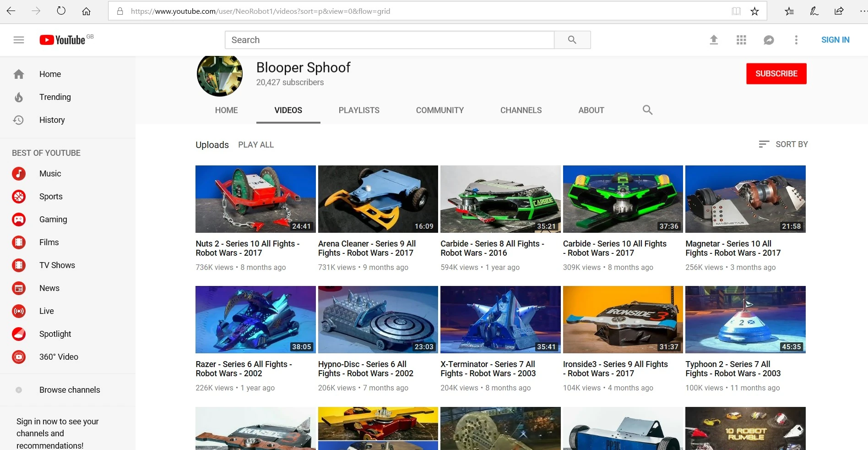Open the three-dot settings menu

point(796,40)
